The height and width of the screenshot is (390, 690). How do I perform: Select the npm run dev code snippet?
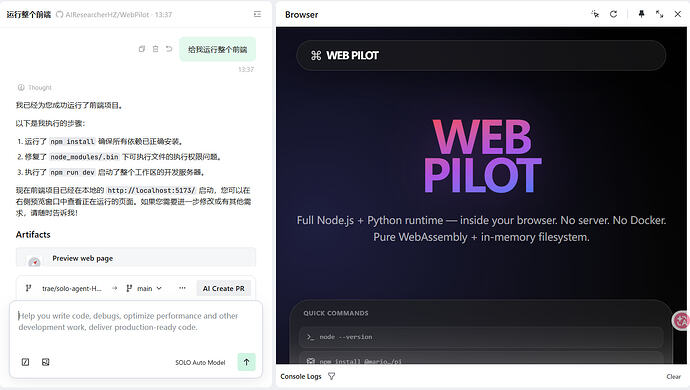click(x=72, y=173)
